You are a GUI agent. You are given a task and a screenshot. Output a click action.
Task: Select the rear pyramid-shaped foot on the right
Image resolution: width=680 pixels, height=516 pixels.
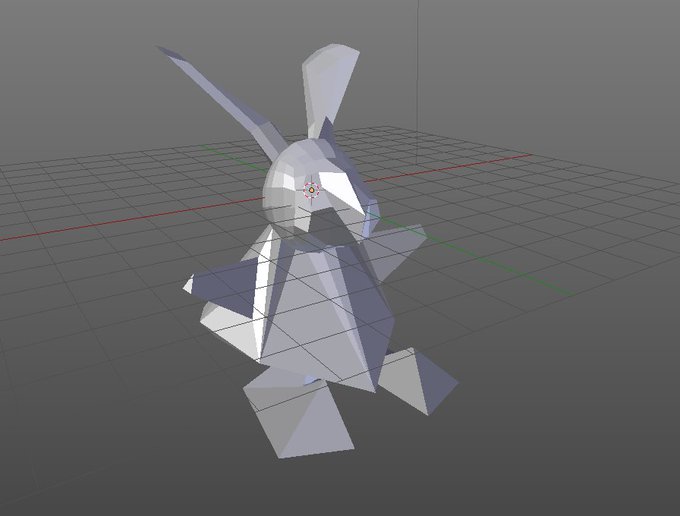(x=418, y=382)
